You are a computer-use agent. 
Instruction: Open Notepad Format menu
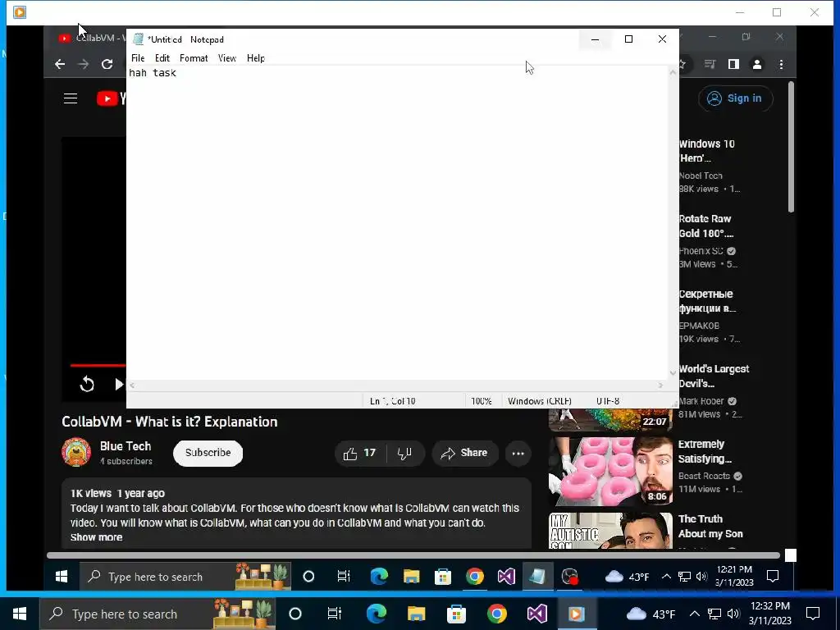pos(194,58)
